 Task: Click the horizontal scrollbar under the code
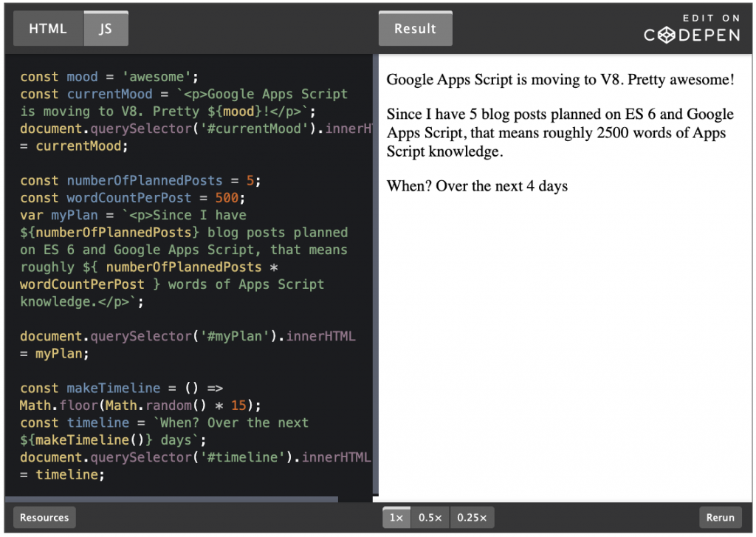point(171,499)
